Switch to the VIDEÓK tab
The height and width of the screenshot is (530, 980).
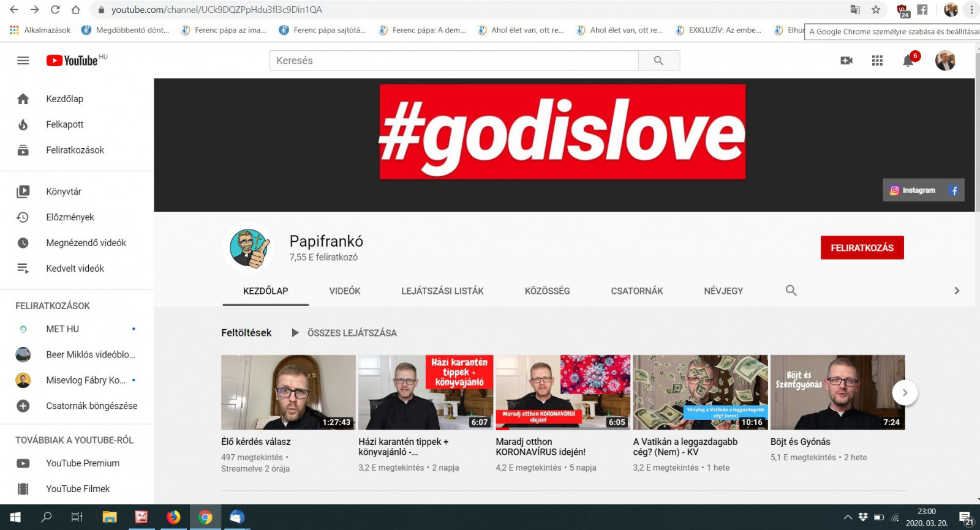click(x=345, y=291)
